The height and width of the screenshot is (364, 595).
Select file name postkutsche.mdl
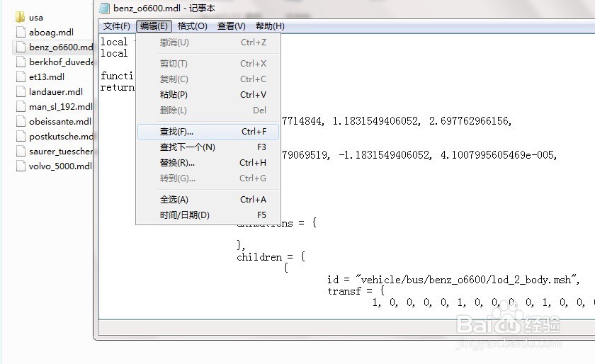pyautogui.click(x=61, y=136)
